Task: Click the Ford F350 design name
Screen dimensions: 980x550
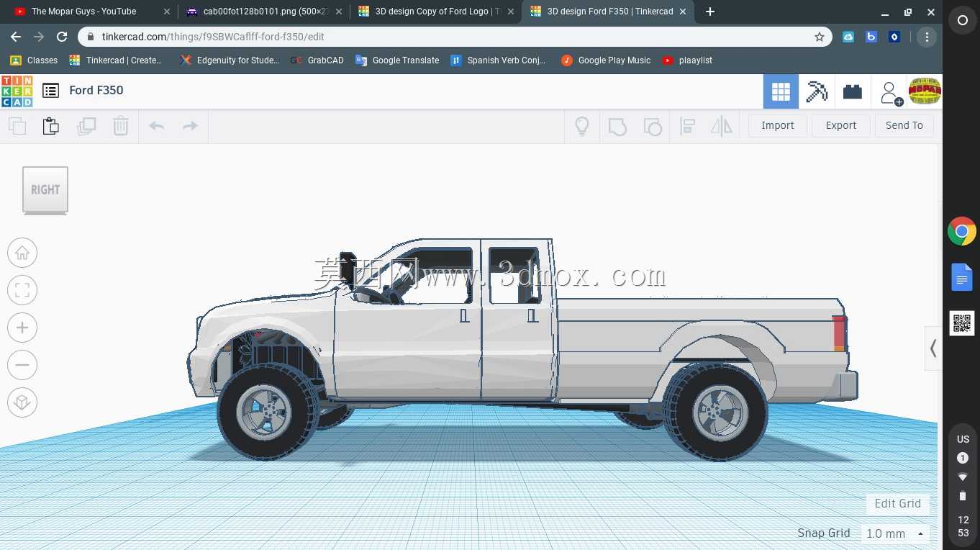Action: 96,90
